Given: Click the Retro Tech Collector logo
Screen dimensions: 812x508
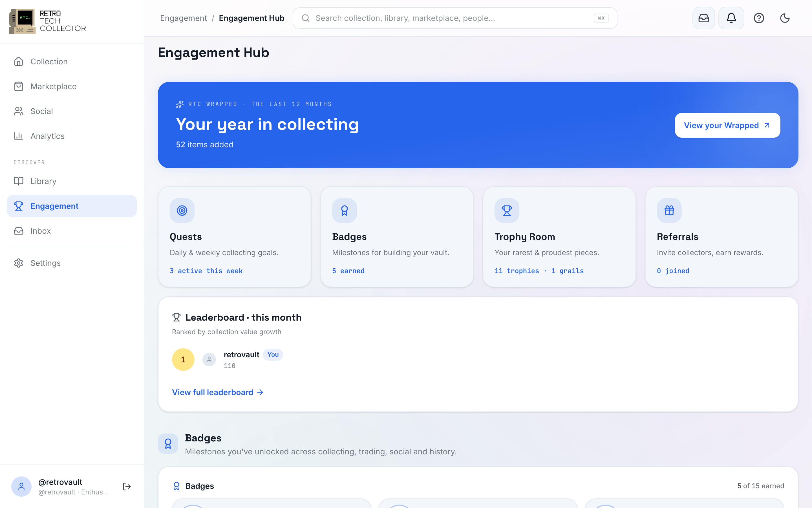Looking at the screenshot, I should pyautogui.click(x=47, y=21).
